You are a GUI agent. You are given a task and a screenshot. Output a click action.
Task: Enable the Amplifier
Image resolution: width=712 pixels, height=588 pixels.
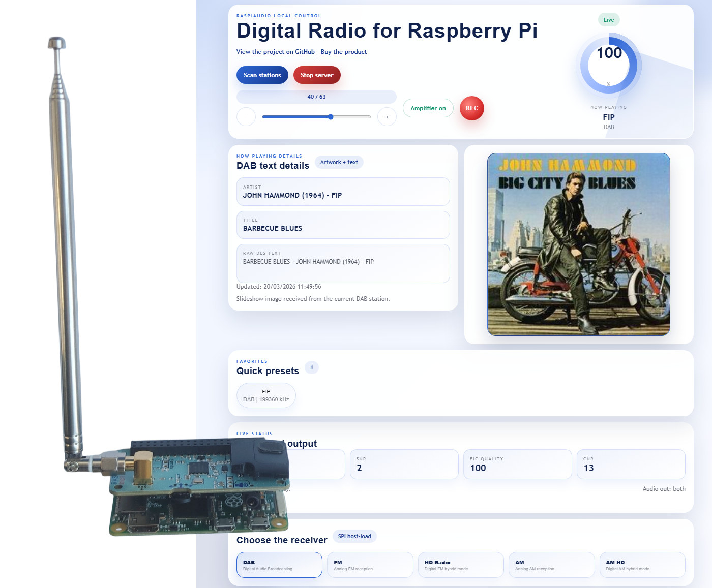428,108
